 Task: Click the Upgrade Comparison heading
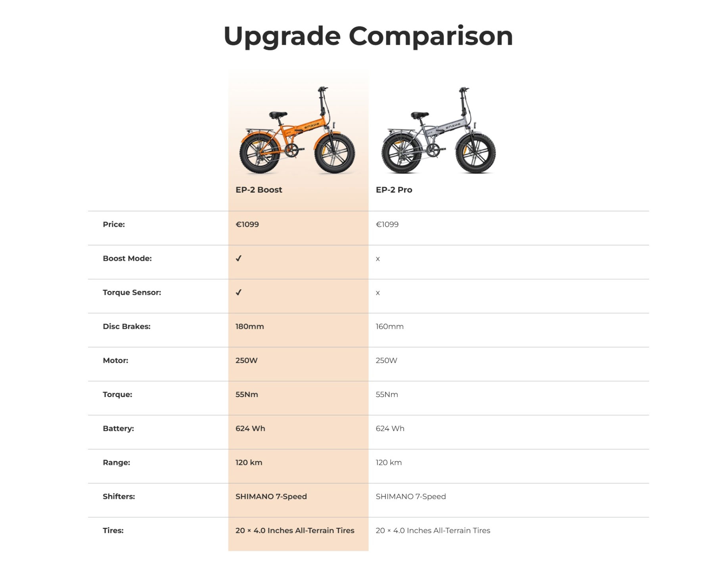click(x=368, y=36)
